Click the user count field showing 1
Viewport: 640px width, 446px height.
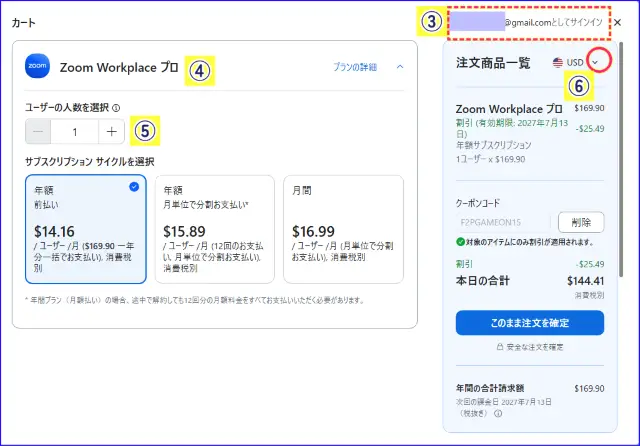click(x=75, y=132)
